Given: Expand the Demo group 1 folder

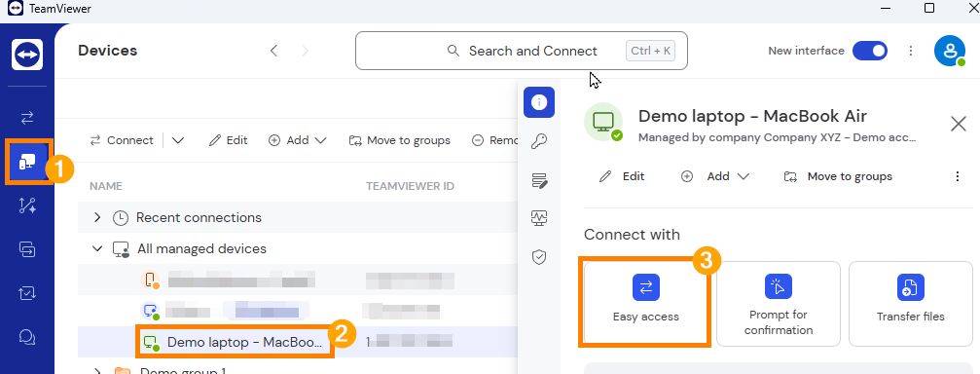Looking at the screenshot, I should [x=97, y=371].
